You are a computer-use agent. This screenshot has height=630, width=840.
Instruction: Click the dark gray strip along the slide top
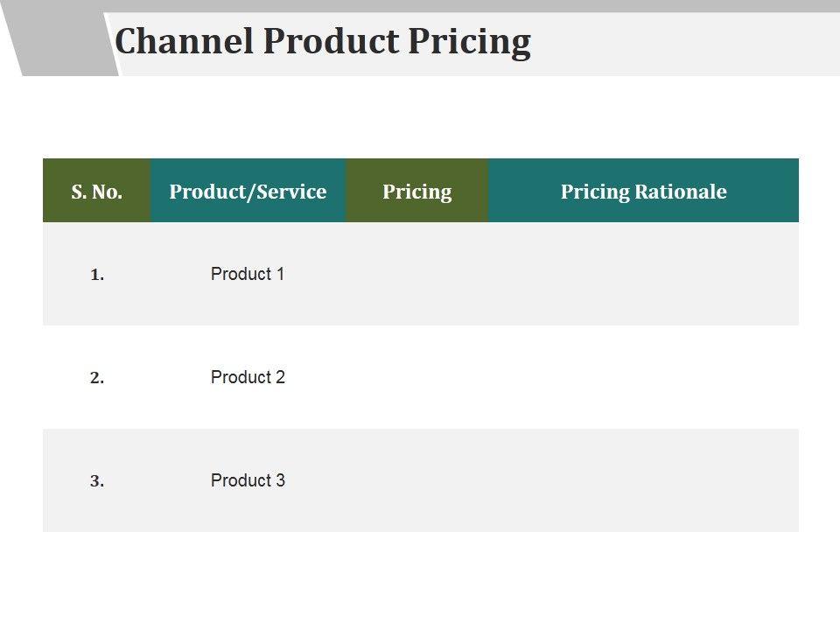[472, 5]
